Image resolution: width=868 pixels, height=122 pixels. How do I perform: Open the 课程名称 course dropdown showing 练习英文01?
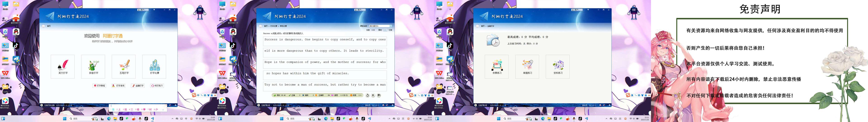tap(380, 26)
